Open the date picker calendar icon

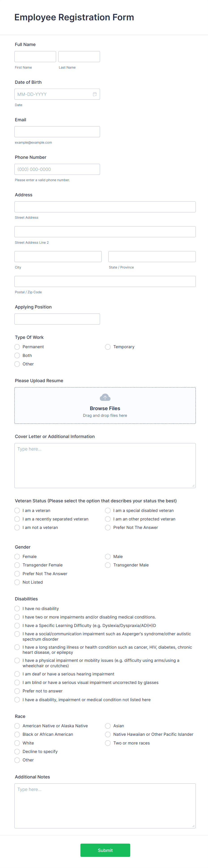[x=95, y=94]
